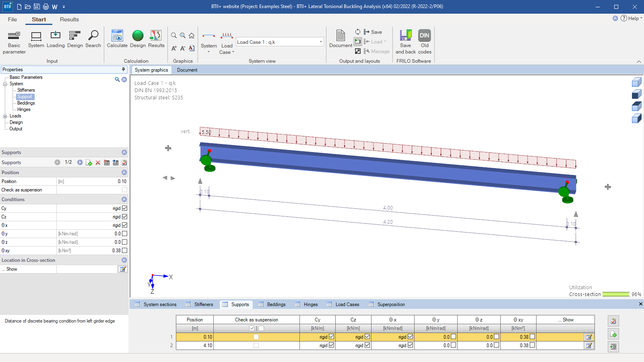Collapse the Conditions section
644x362 pixels.
[x=124, y=200]
